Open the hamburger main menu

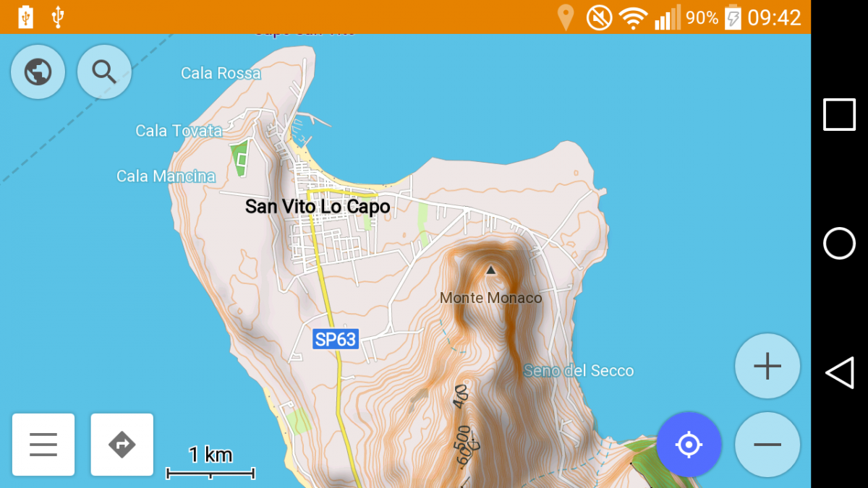(x=43, y=445)
